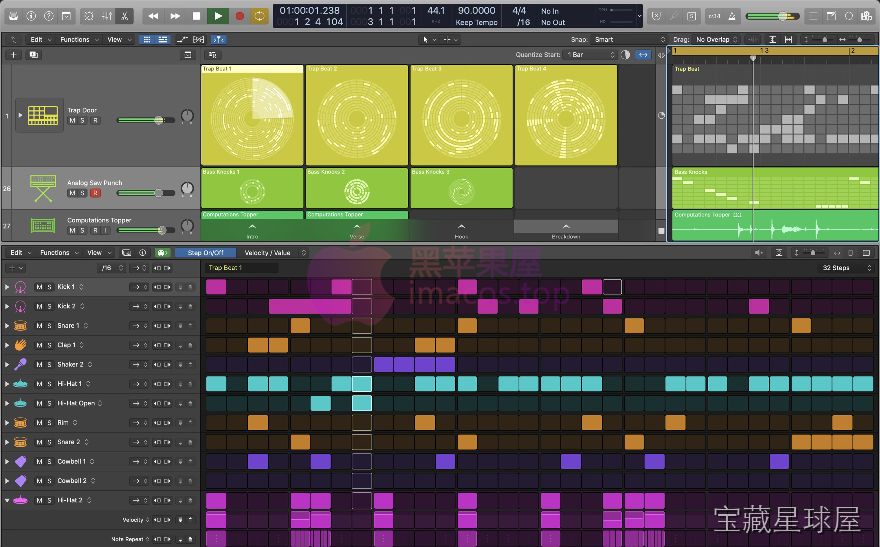Open the Loop Browser icon in control bar

pyautogui.click(x=849, y=16)
